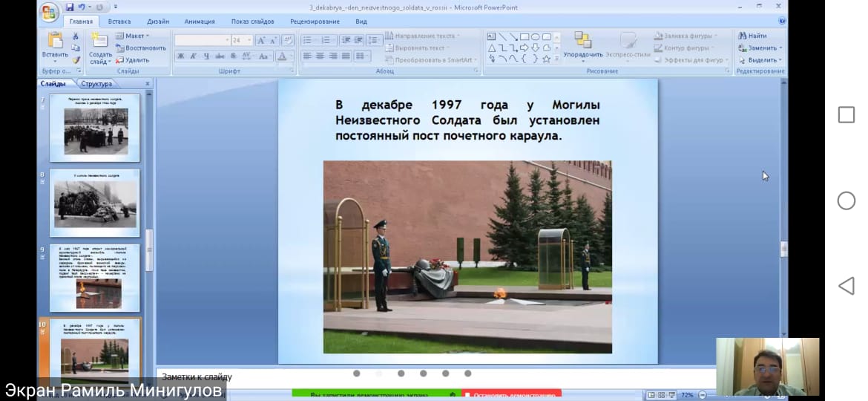Select slide 8 thumbnail in the panel
Viewport: 868px width, 401px height.
pos(94,203)
